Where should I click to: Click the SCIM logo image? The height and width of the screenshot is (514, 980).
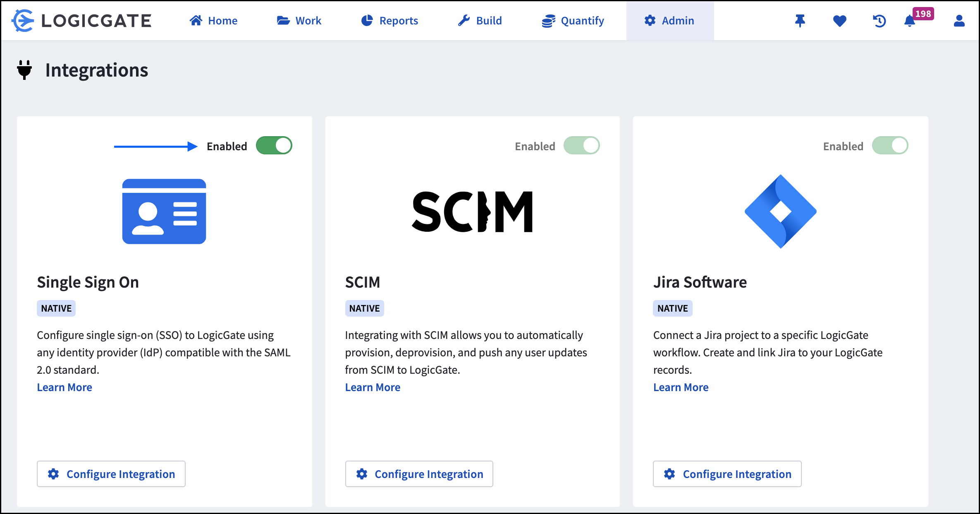pyautogui.click(x=472, y=211)
